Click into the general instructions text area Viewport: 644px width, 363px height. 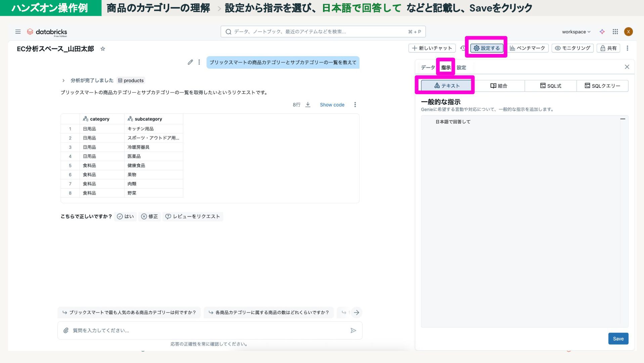[524, 221]
